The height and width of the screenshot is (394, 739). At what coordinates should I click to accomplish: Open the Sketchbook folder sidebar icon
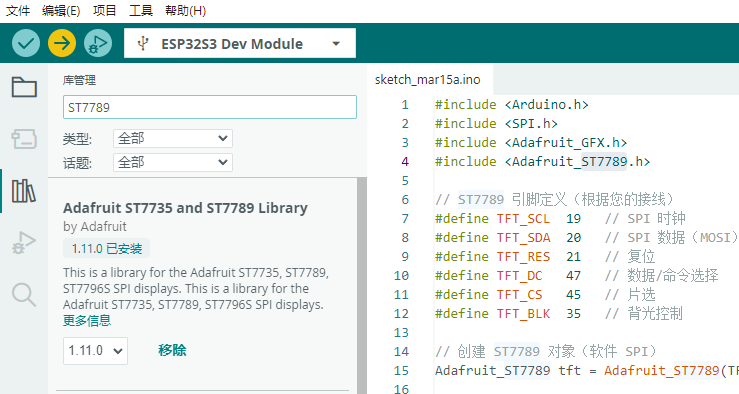24,87
